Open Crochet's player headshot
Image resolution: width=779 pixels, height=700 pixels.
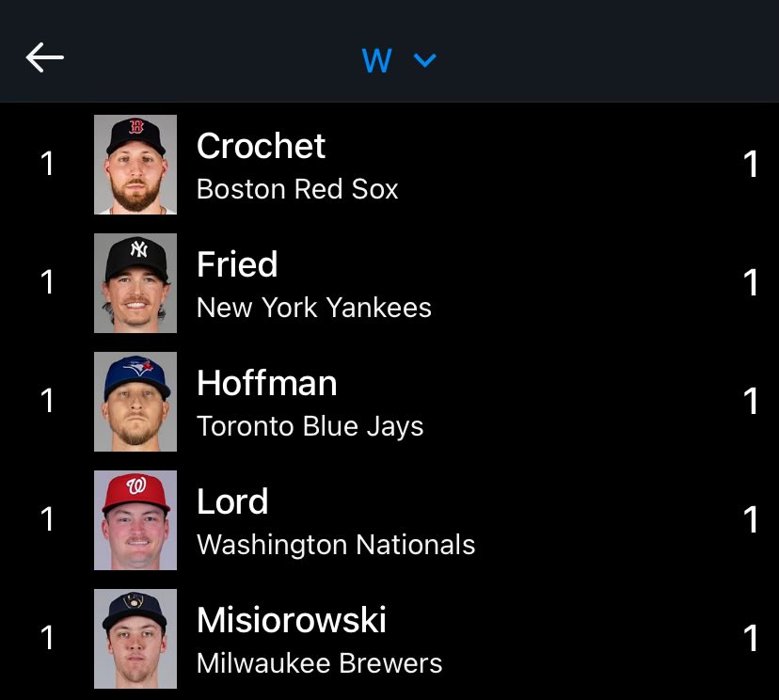[135, 165]
